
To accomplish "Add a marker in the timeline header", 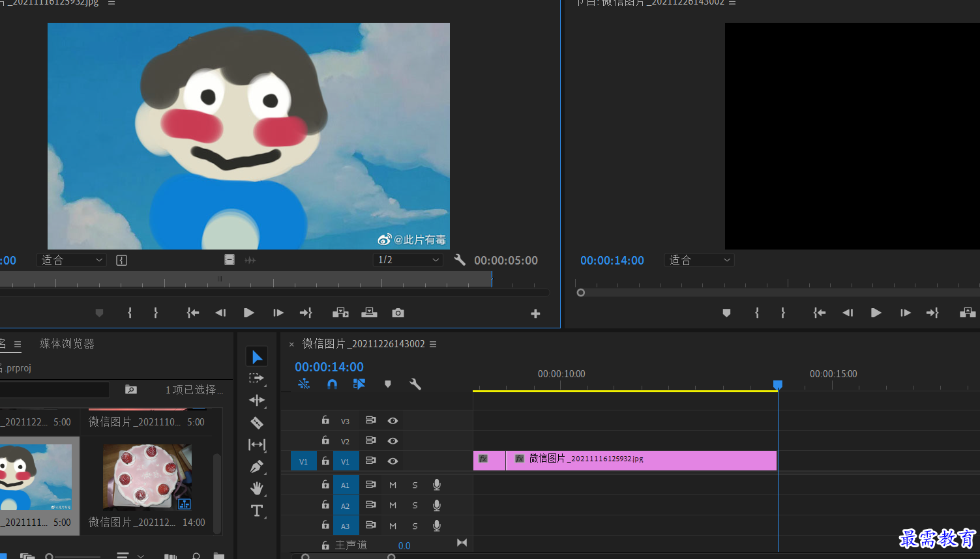I will [388, 384].
